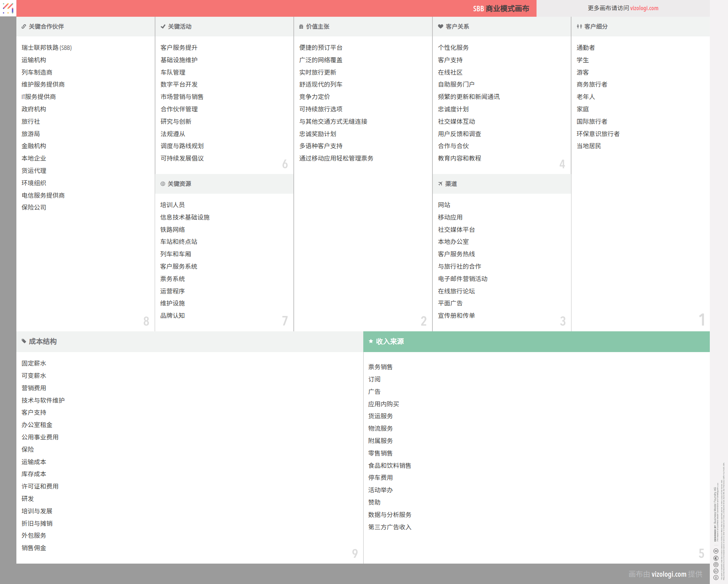Click the link icon beside 关键合作伙伴
Image resolution: width=728 pixels, height=584 pixels.
point(24,27)
